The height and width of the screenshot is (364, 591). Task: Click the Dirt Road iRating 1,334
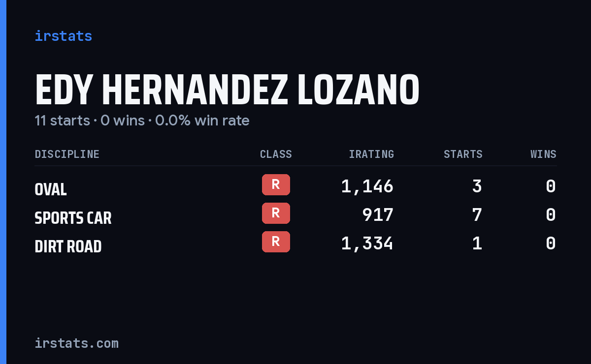367,243
